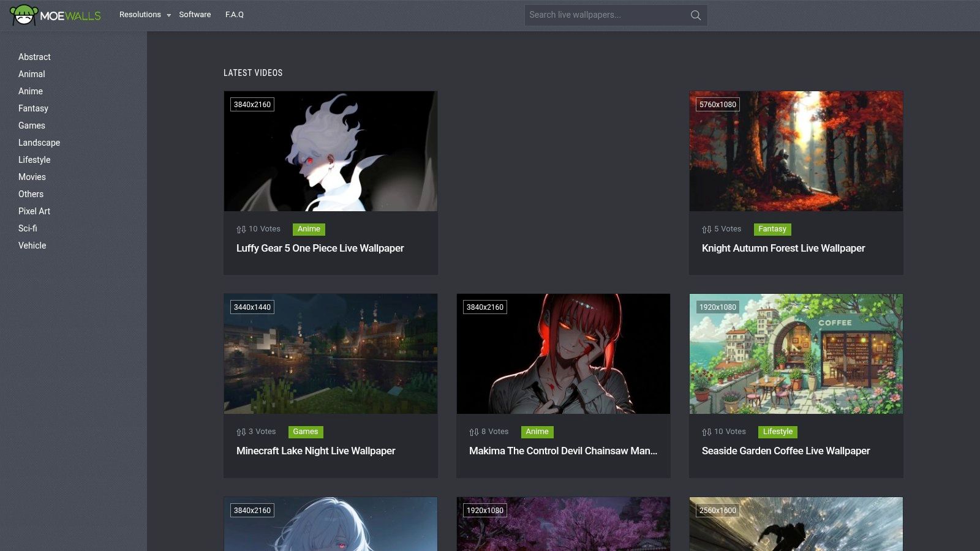Image resolution: width=980 pixels, height=551 pixels.
Task: Click the search magnifier icon
Action: [696, 15]
